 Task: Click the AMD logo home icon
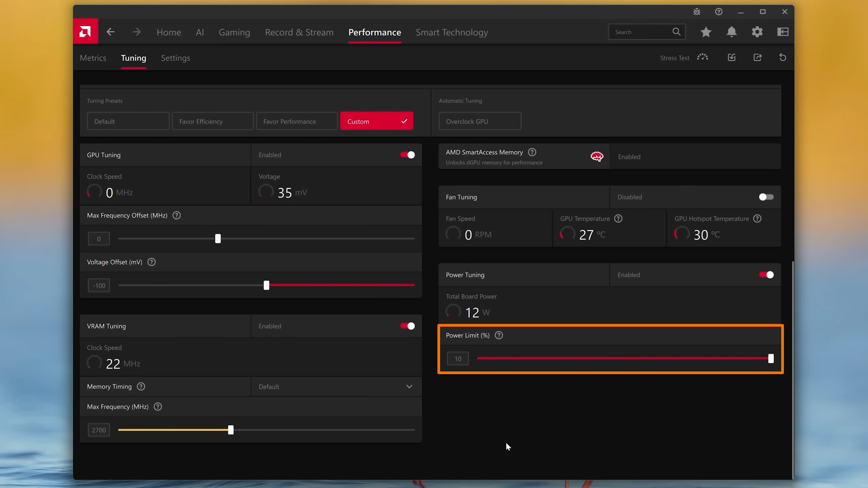85,32
